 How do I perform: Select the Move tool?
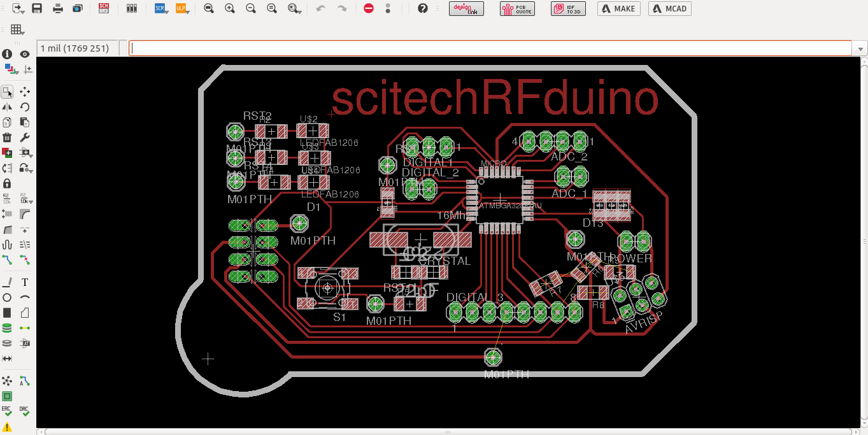point(25,92)
